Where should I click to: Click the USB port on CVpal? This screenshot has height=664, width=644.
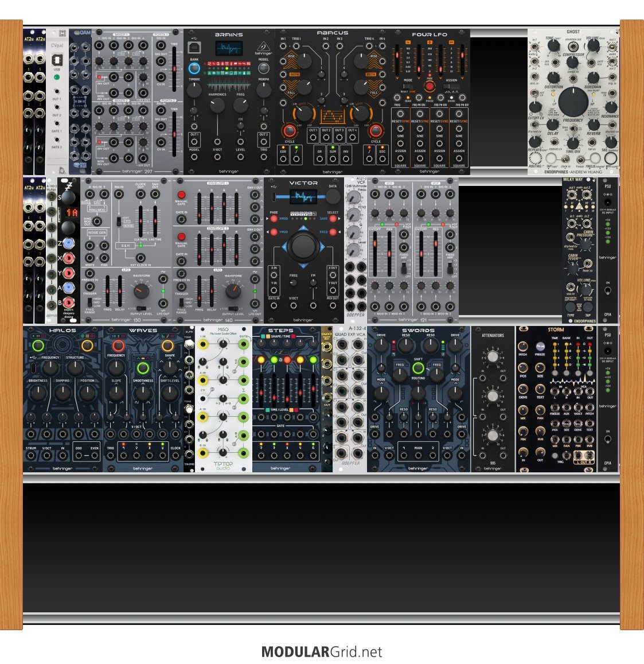(57, 59)
